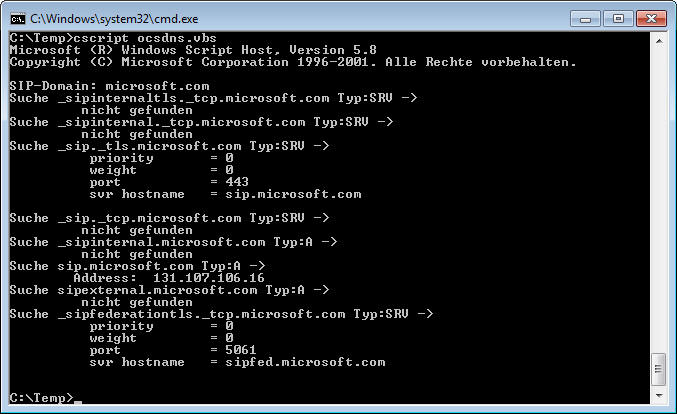Click the port value 443
The image size is (677, 414).
pyautogui.click(x=237, y=182)
